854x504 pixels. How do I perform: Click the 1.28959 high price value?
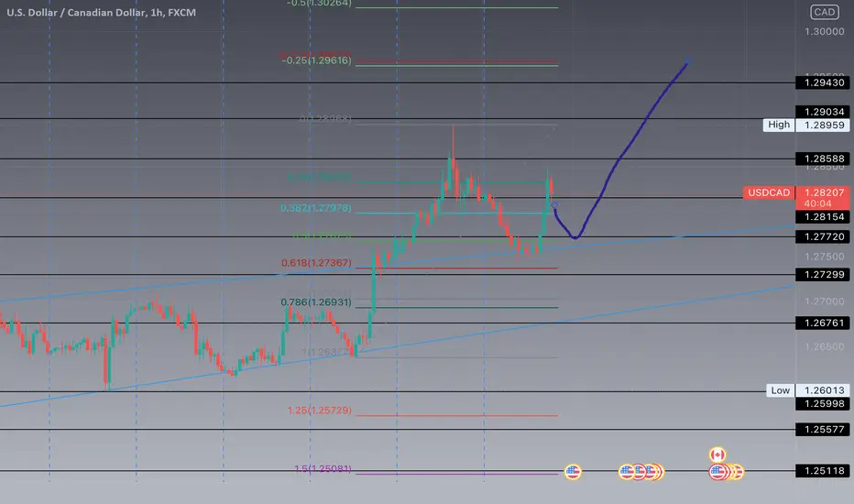[x=824, y=125]
